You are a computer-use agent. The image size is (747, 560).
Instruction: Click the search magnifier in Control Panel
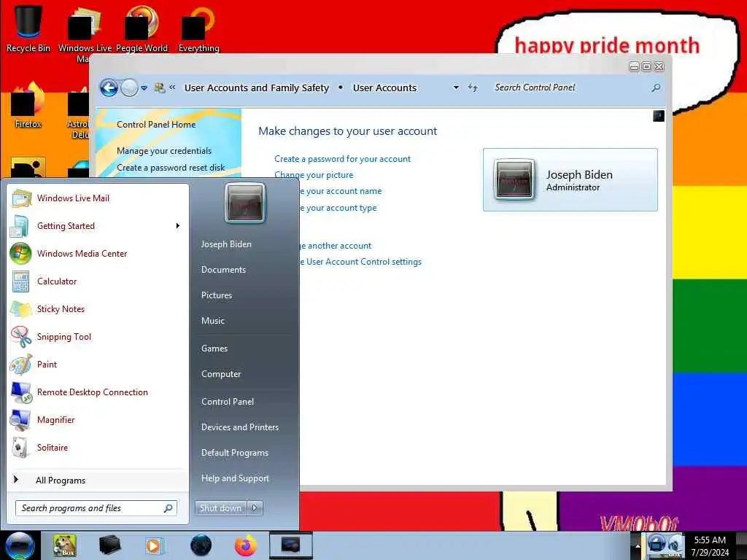[656, 87]
